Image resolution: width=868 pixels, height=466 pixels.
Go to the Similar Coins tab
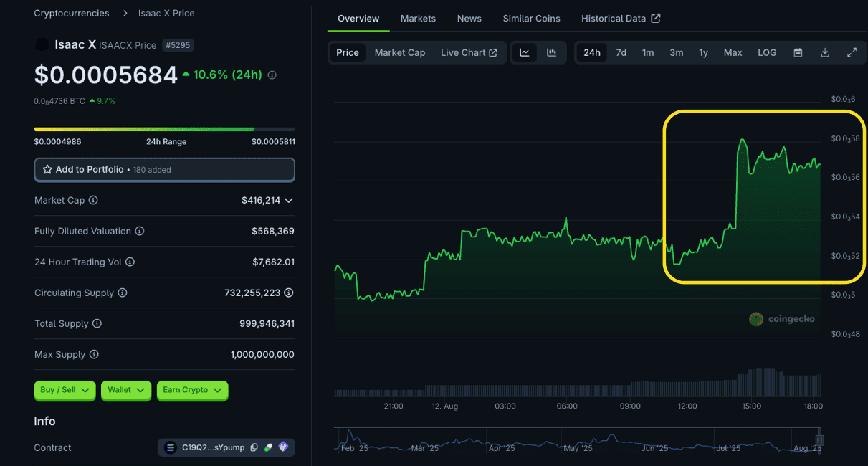[x=531, y=18]
